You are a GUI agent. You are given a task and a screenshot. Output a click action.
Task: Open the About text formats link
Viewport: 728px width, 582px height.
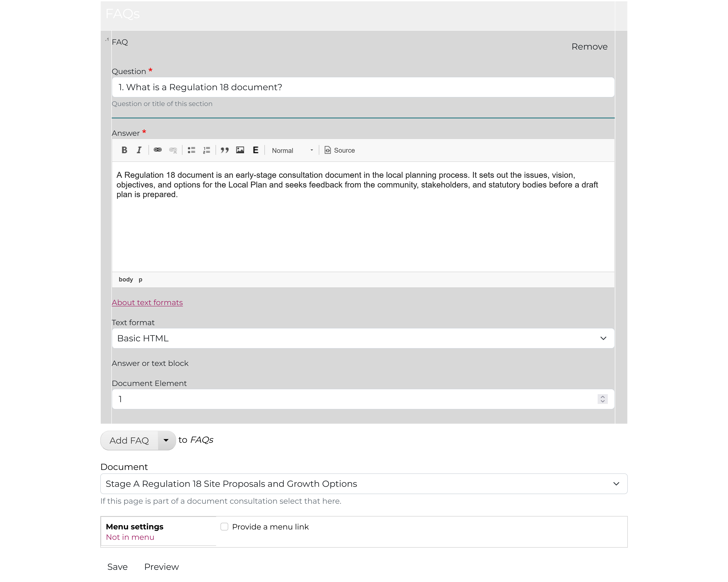point(147,303)
